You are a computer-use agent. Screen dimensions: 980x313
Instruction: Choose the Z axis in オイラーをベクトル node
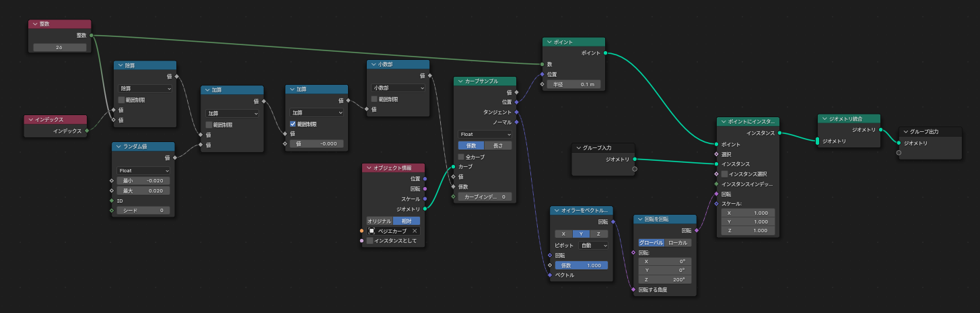pyautogui.click(x=599, y=234)
